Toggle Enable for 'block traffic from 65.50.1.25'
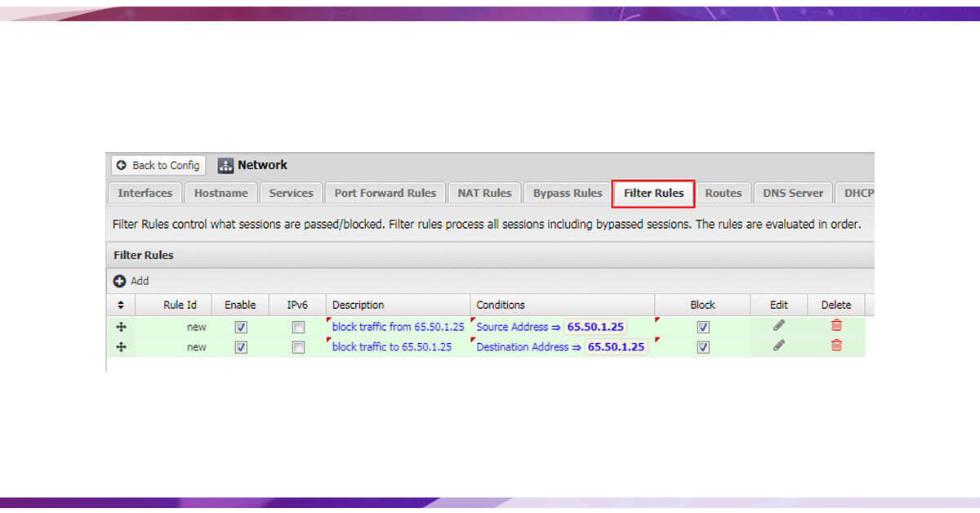 tap(240, 327)
